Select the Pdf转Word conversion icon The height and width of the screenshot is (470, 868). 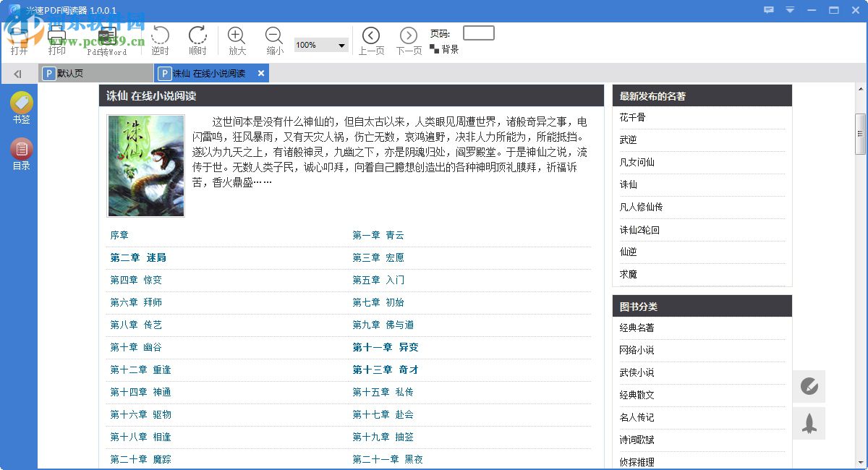point(107,36)
